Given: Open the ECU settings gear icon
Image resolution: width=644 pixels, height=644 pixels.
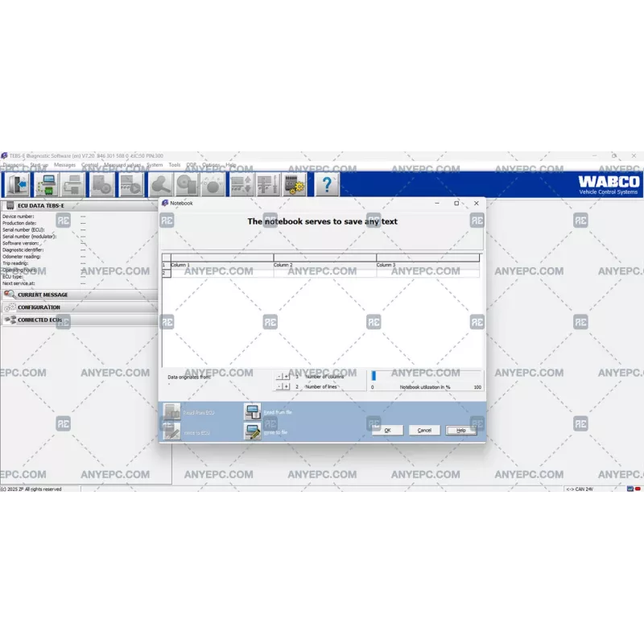Looking at the screenshot, I should [295, 184].
